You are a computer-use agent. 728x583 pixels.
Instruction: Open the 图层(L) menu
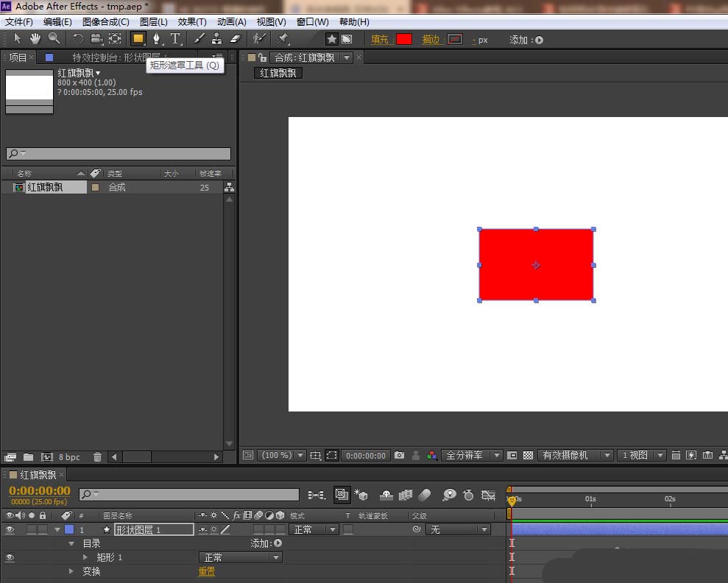[153, 22]
